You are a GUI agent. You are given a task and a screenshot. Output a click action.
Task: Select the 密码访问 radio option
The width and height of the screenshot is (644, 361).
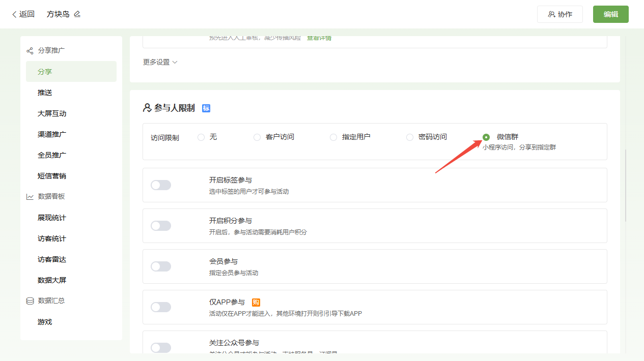coord(410,137)
